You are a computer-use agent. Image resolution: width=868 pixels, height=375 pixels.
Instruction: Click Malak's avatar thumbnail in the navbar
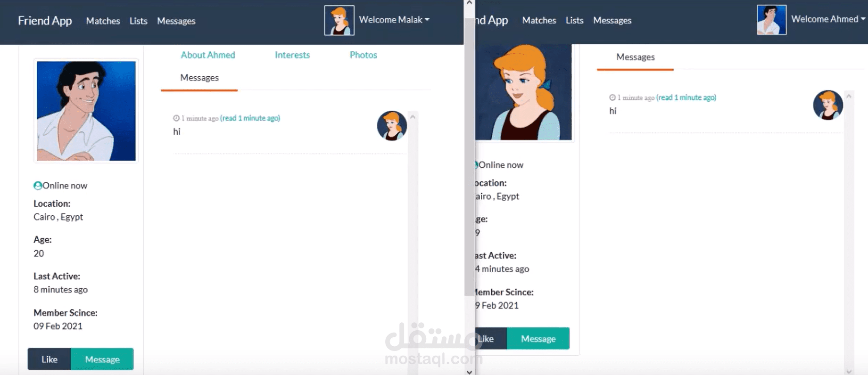click(339, 20)
